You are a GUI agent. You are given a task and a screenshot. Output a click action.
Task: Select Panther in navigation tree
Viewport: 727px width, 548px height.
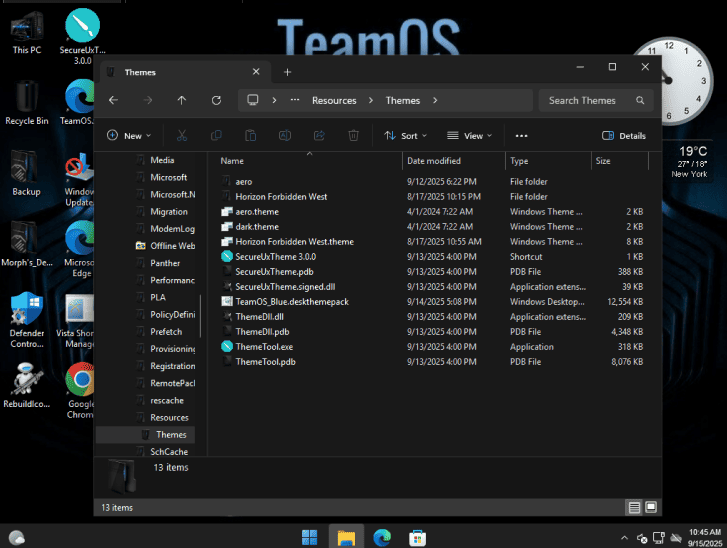tap(165, 263)
